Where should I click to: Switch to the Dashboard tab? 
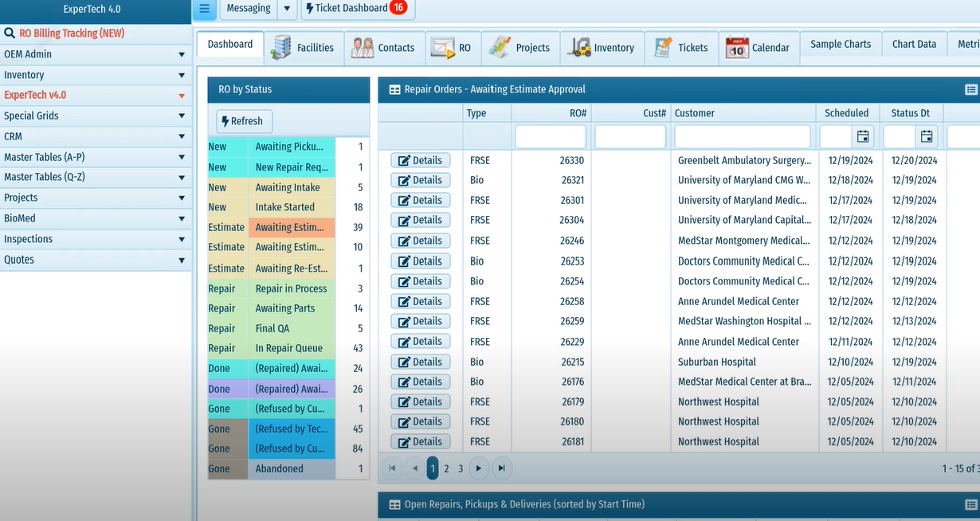(x=230, y=45)
